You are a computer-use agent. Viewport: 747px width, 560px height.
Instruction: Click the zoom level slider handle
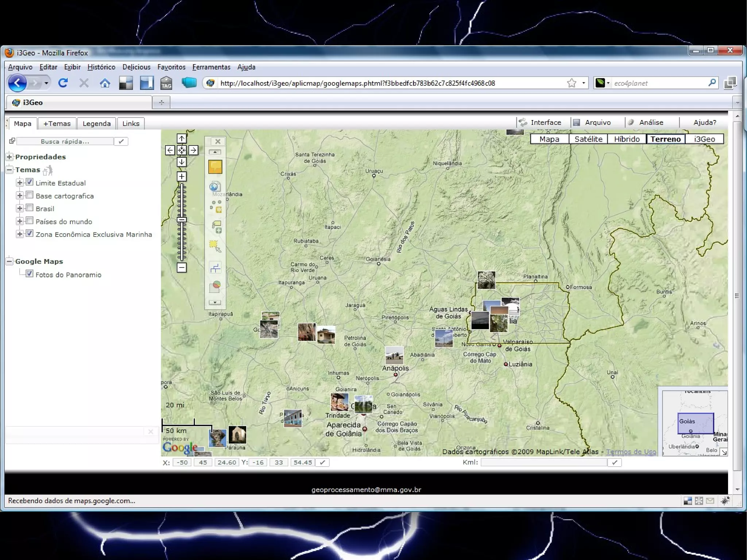182,220
